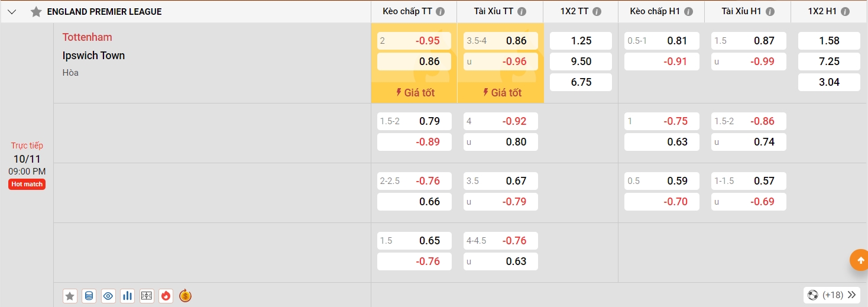Click the database coins icon below the match
Image resolution: width=868 pixels, height=307 pixels.
89,296
